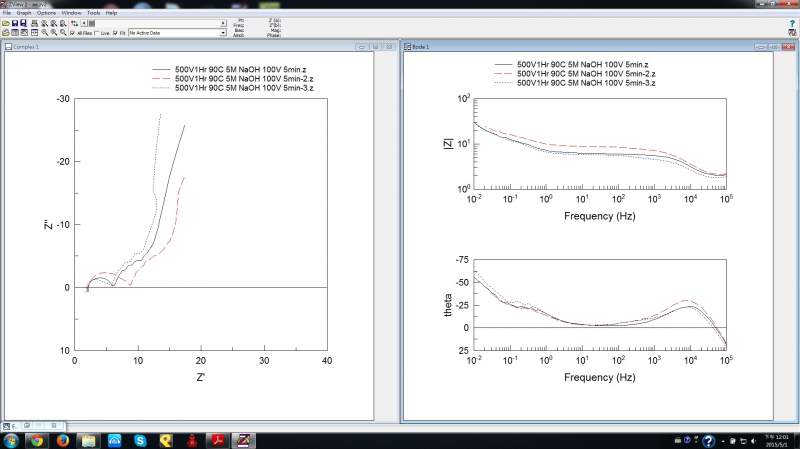
Task: Open the Adobe Reader taskbar icon
Action: (218, 440)
